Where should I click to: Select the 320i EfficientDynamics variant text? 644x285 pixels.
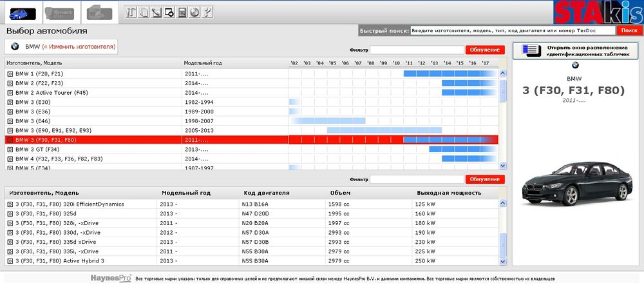click(x=70, y=204)
